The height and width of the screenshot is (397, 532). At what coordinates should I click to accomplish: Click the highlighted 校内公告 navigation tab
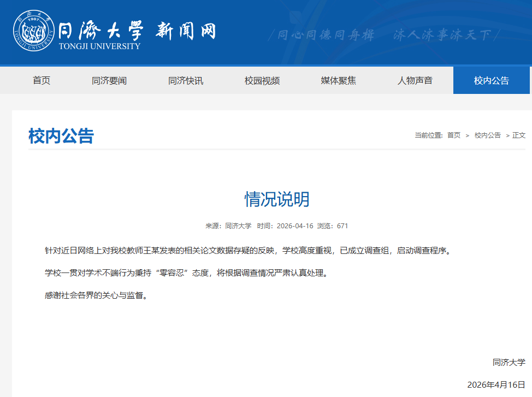point(491,80)
